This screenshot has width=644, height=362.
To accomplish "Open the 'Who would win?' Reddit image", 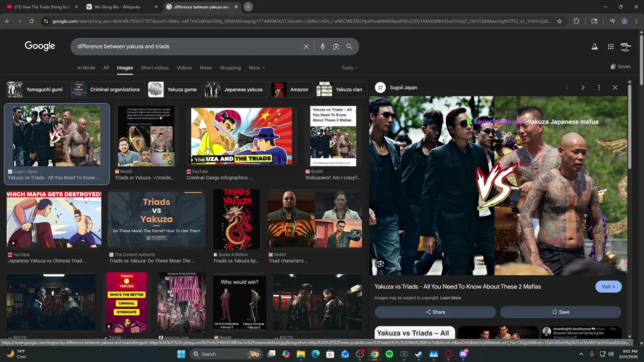I will [x=239, y=302].
